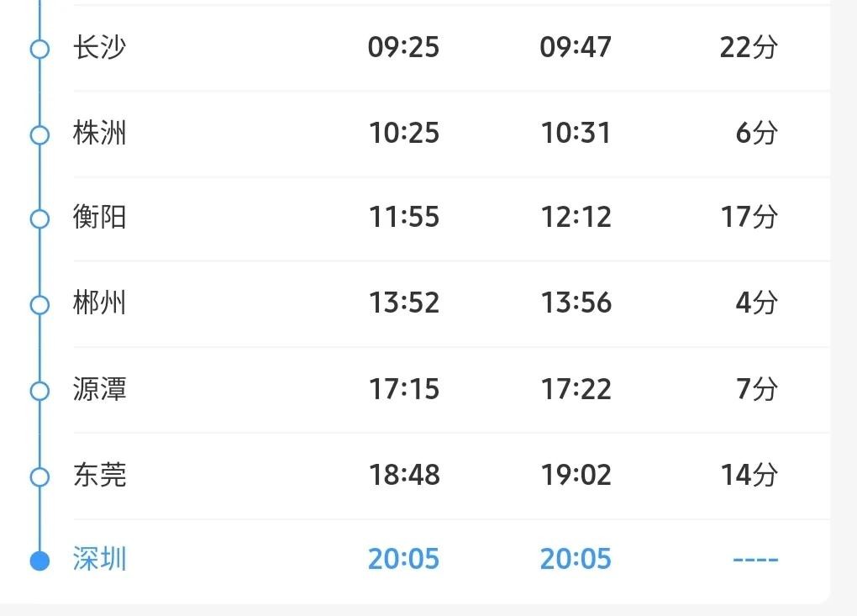The image size is (857, 616).
Task: Click the filled 深圳 terminal station dot
Action: pos(39,561)
